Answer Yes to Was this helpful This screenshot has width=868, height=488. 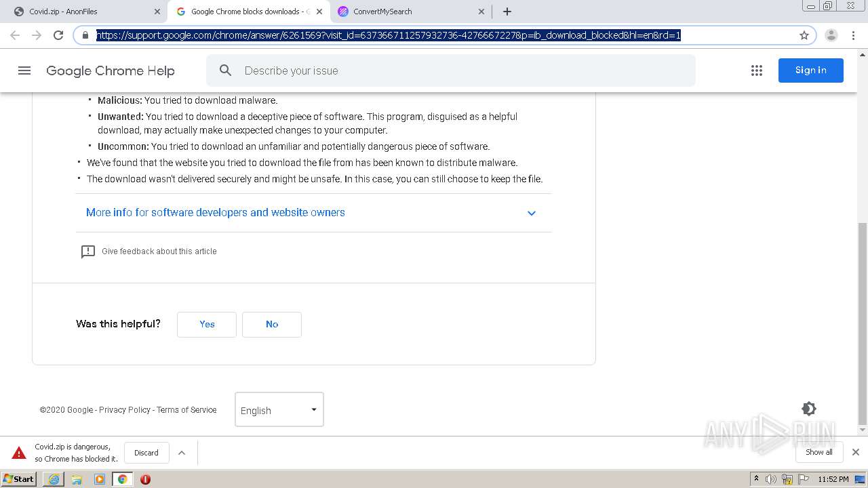(x=207, y=325)
